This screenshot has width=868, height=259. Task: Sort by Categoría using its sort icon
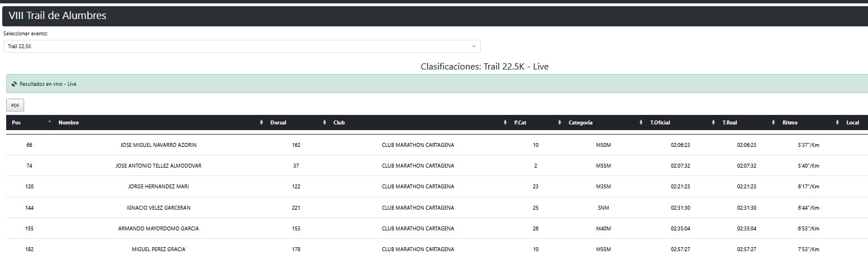tap(641, 123)
